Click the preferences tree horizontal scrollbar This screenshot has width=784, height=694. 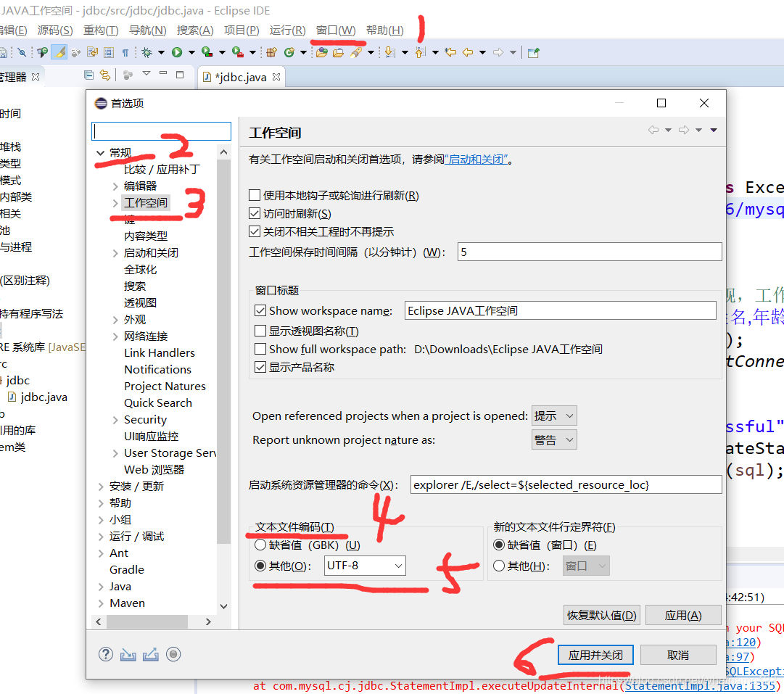(147, 621)
